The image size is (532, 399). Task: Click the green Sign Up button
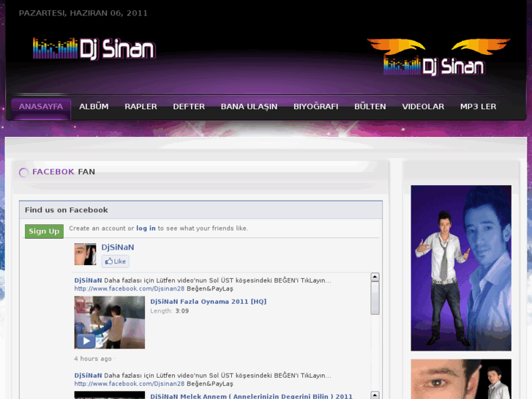coord(44,231)
